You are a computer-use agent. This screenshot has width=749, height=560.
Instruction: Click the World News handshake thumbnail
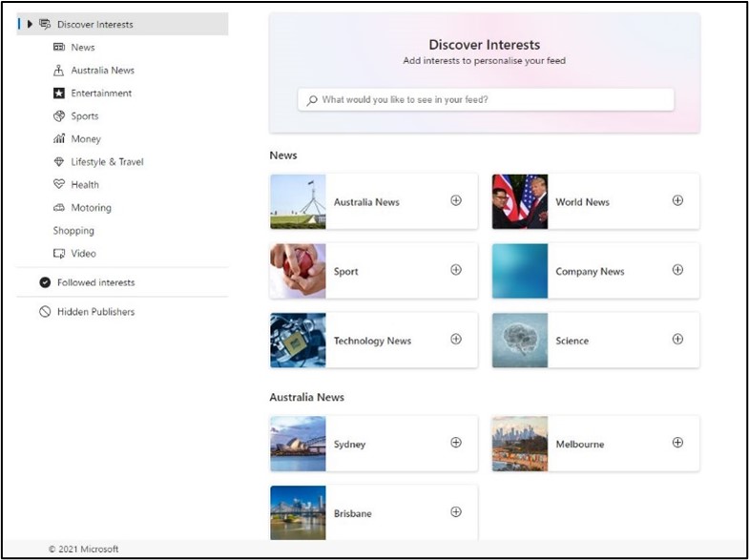520,201
